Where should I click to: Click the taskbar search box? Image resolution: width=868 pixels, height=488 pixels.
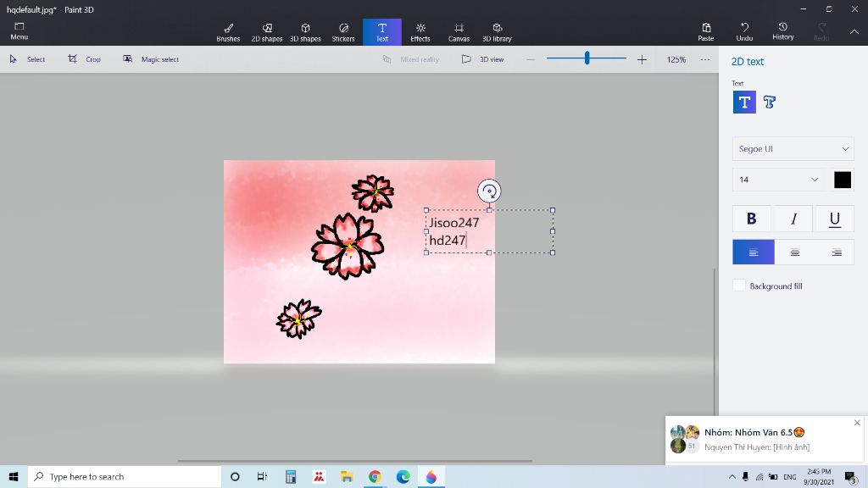[125, 476]
